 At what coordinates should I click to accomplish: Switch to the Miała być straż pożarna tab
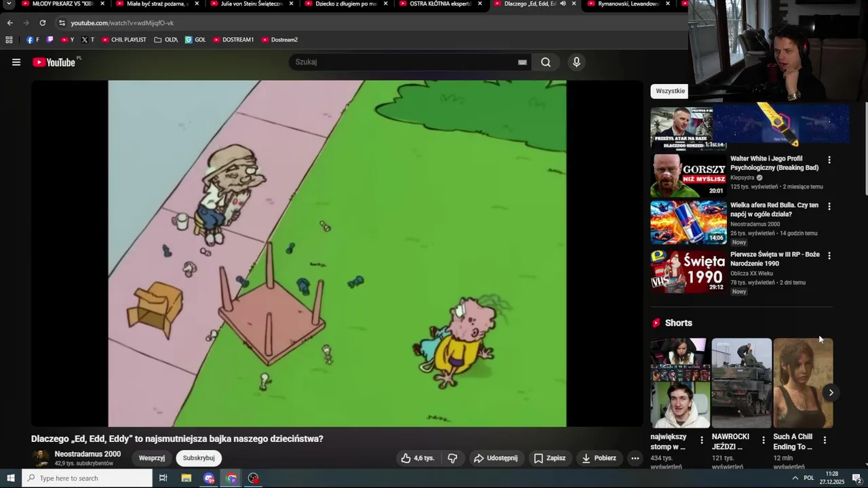[x=155, y=4]
